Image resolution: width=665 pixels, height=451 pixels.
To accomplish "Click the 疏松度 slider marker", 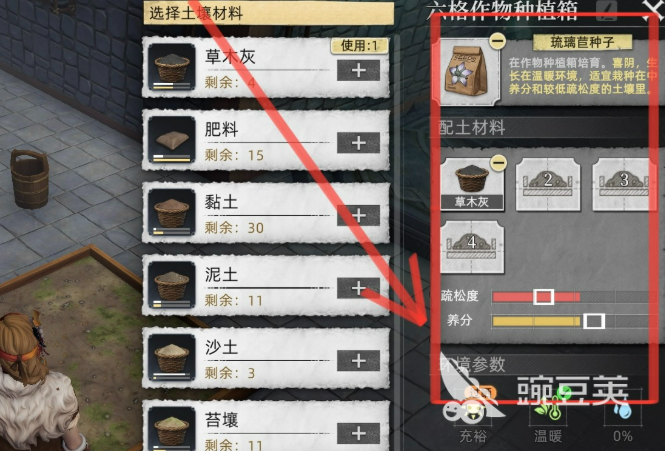I will 543,297.
